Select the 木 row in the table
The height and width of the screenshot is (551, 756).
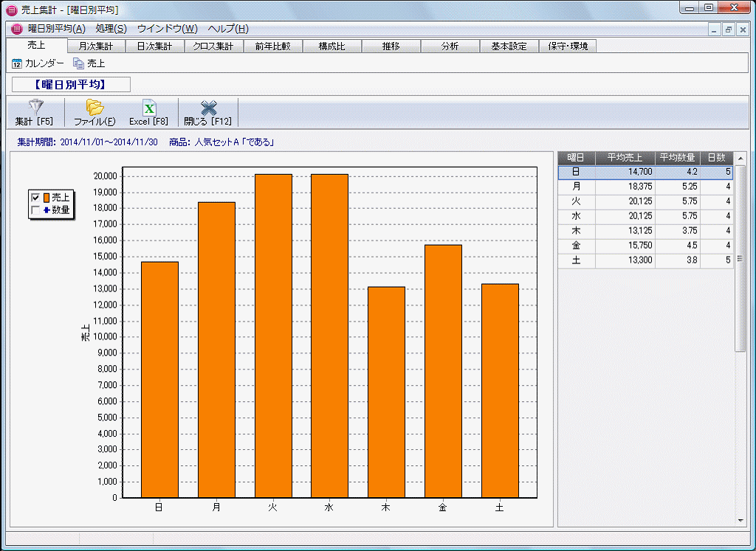click(x=645, y=231)
